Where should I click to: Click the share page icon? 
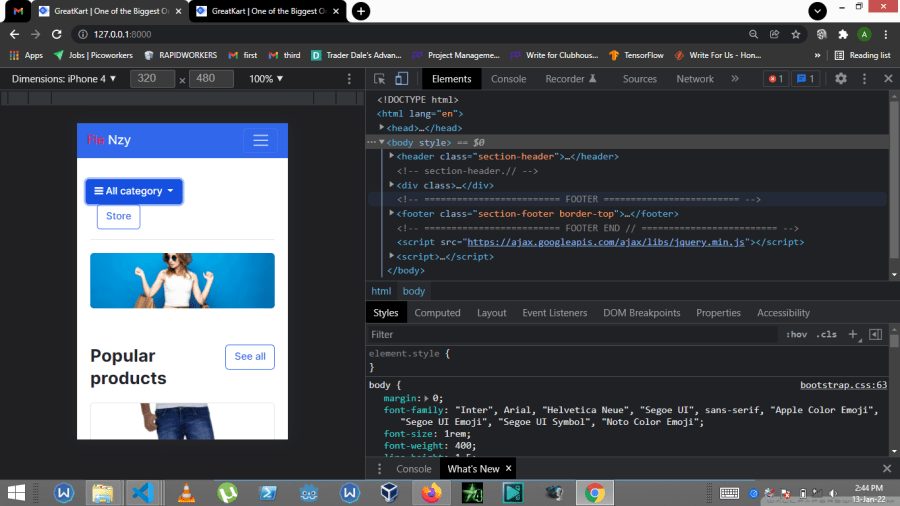(x=774, y=34)
